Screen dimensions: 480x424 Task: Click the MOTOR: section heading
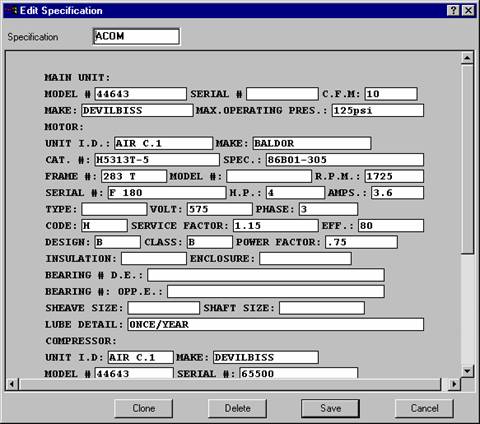coord(64,127)
